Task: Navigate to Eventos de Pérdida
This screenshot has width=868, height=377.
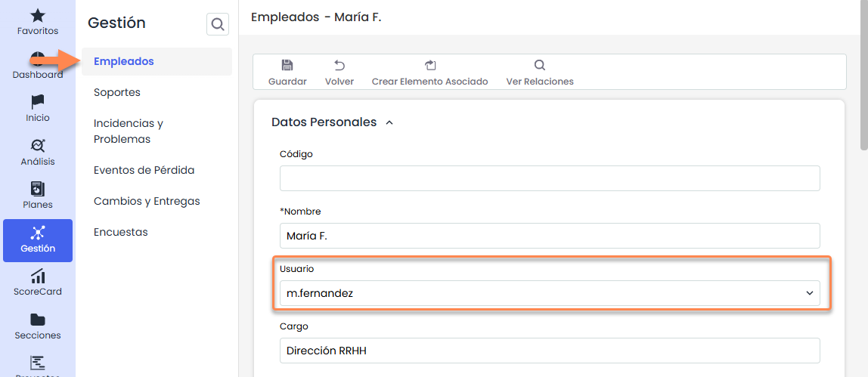Action: [144, 170]
